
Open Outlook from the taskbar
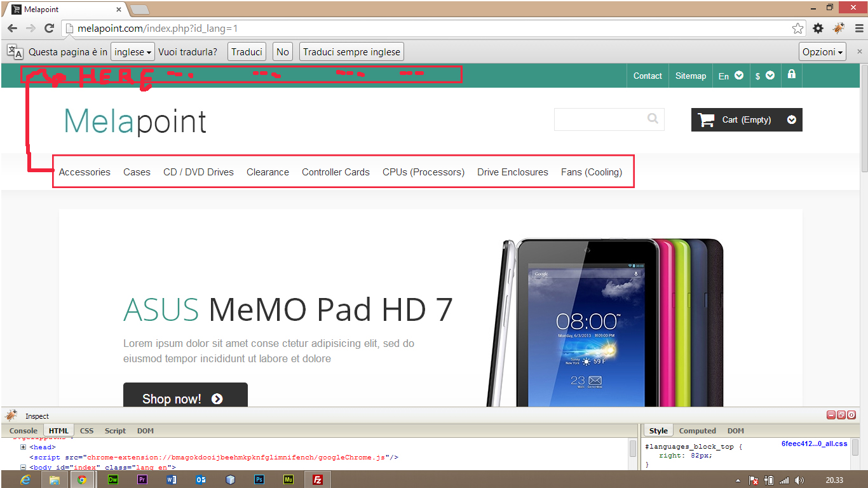pos(201,480)
